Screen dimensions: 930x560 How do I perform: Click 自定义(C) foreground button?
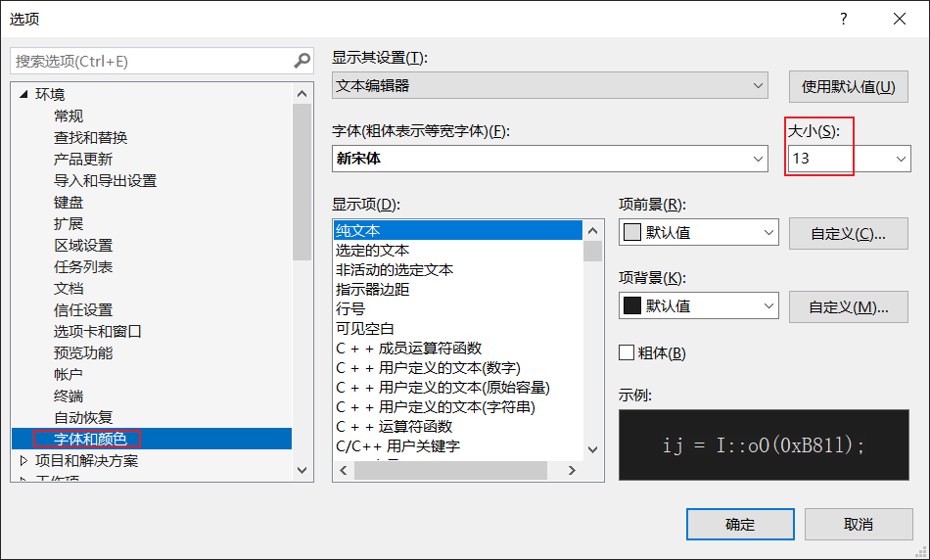[848, 233]
